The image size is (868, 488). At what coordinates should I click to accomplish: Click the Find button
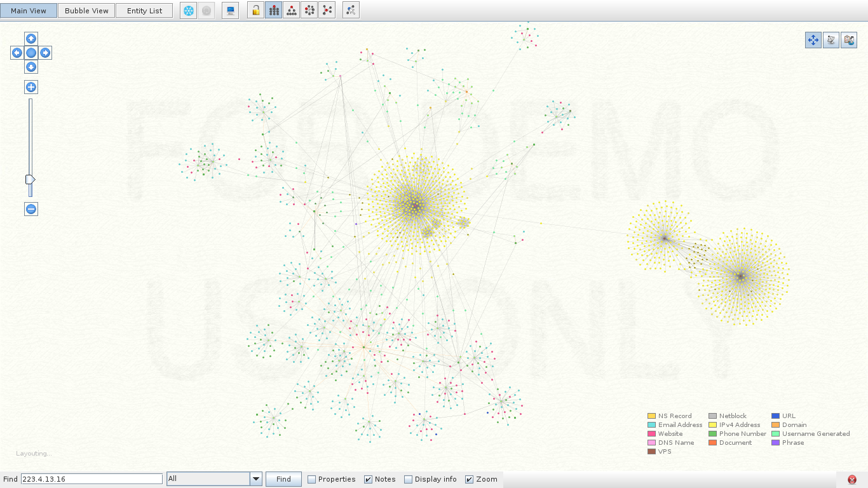pos(283,479)
